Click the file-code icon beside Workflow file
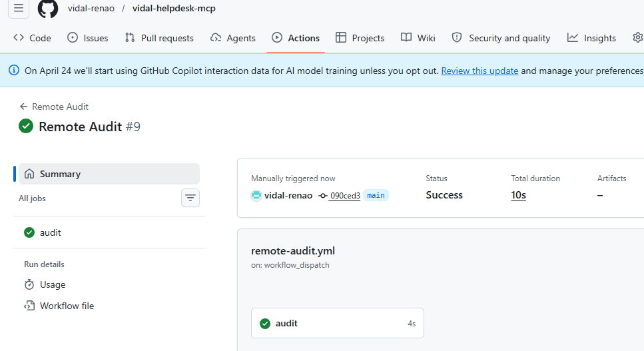The width and height of the screenshot is (644, 351). click(29, 306)
